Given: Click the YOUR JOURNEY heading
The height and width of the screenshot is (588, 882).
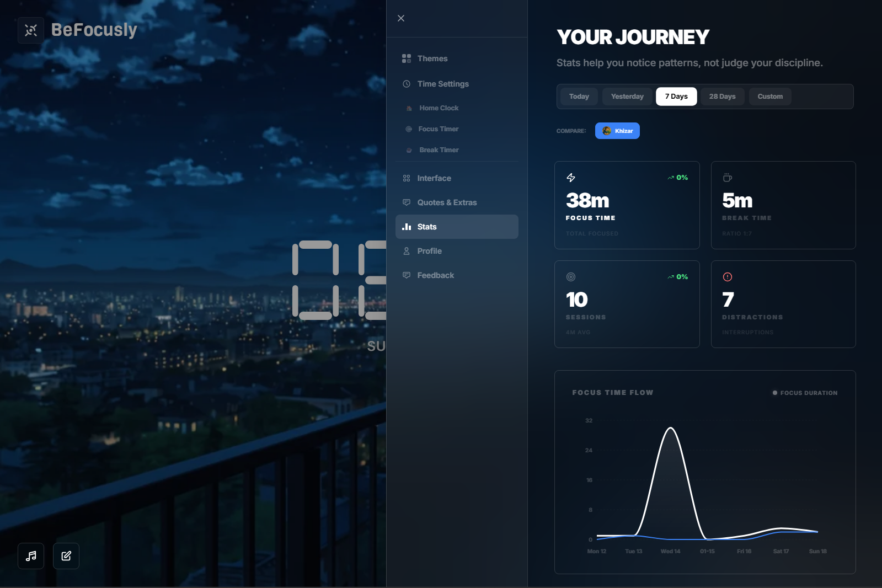Looking at the screenshot, I should click(633, 37).
